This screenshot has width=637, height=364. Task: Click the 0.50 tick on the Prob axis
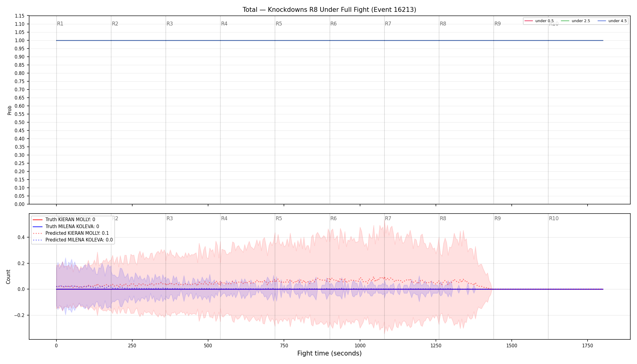click(20, 123)
